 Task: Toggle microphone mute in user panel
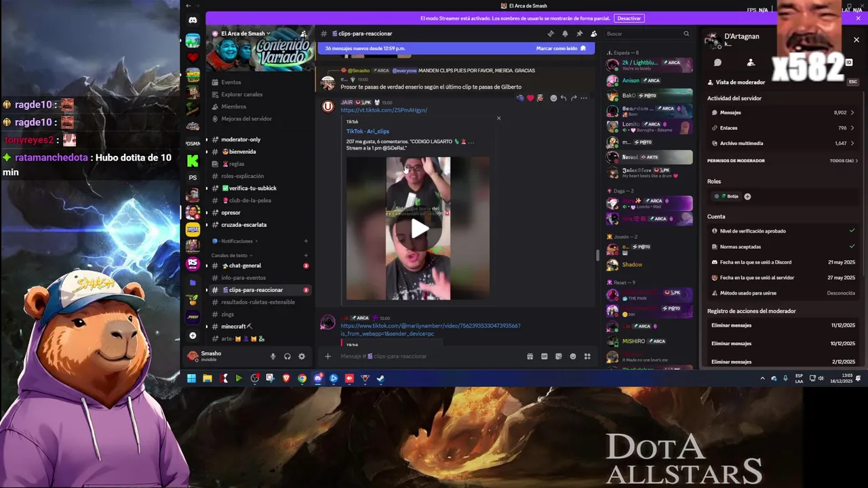click(273, 357)
